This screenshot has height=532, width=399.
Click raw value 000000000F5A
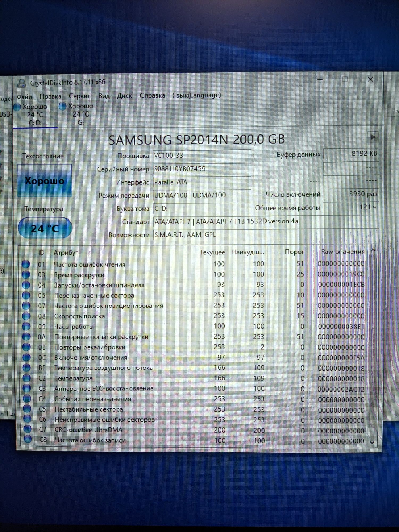341,358
